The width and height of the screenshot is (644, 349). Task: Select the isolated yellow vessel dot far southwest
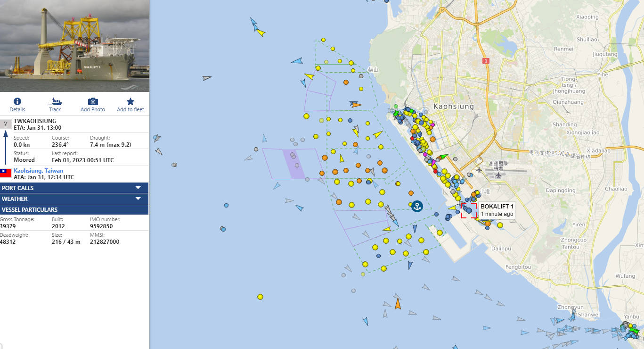click(260, 297)
